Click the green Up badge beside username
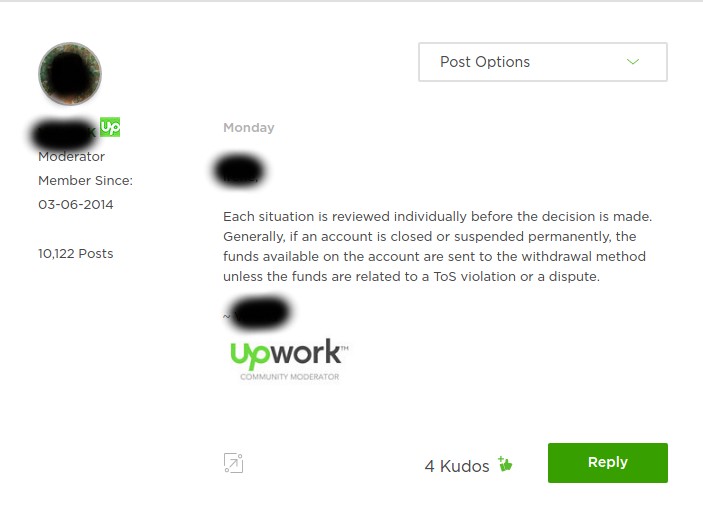703x522 pixels. point(110,127)
